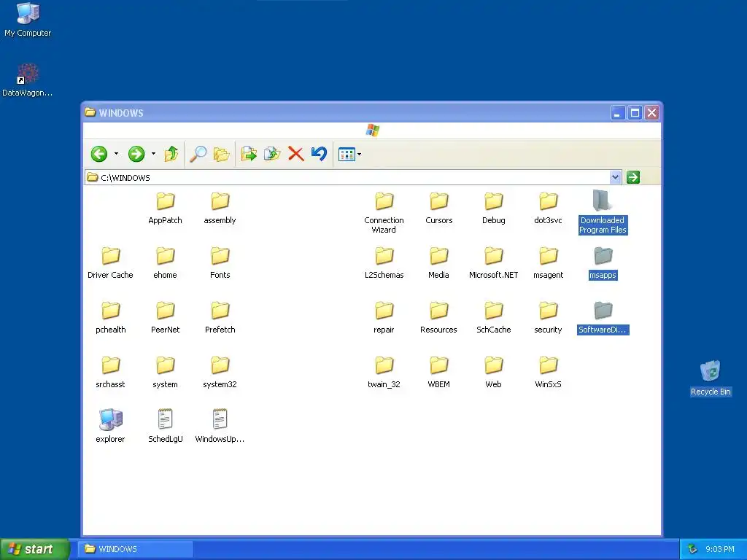747x560 pixels.
Task: Click the system tray notification icon
Action: click(692, 549)
